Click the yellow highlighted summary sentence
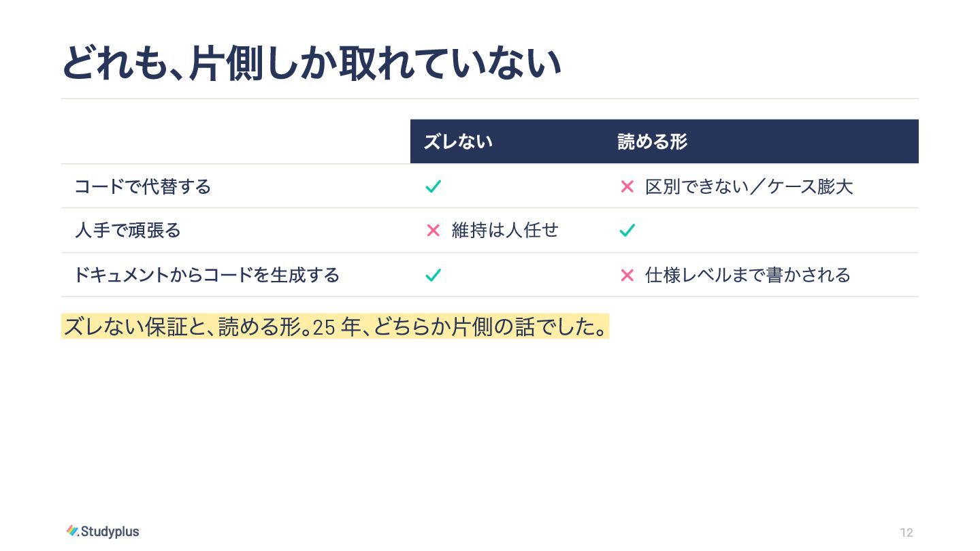Viewport: 980px width, 551px height. (335, 327)
